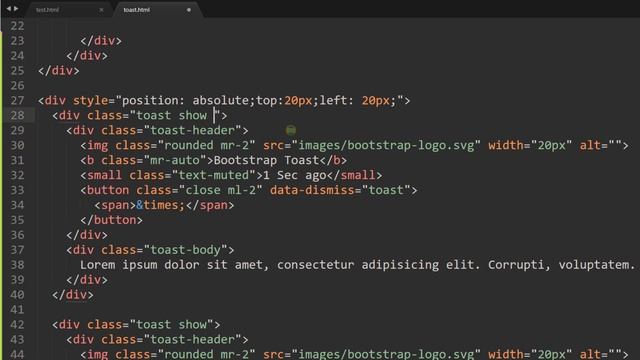Click "toast-header" on line 29
Image resolution: width=640 pixels, height=360 pixels.
(x=192, y=131)
